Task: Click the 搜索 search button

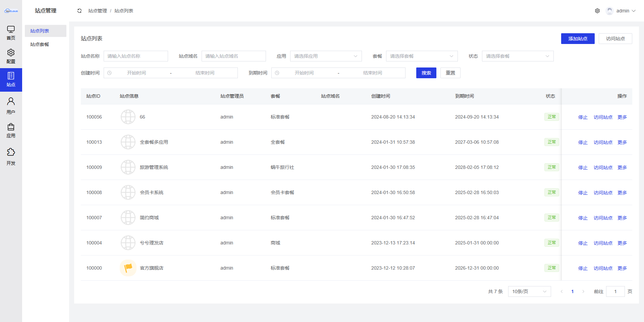Action: [426, 73]
